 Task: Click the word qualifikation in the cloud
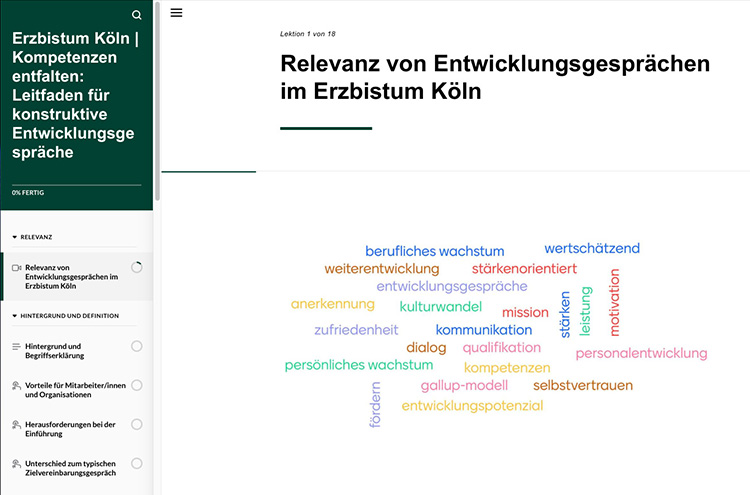501,348
